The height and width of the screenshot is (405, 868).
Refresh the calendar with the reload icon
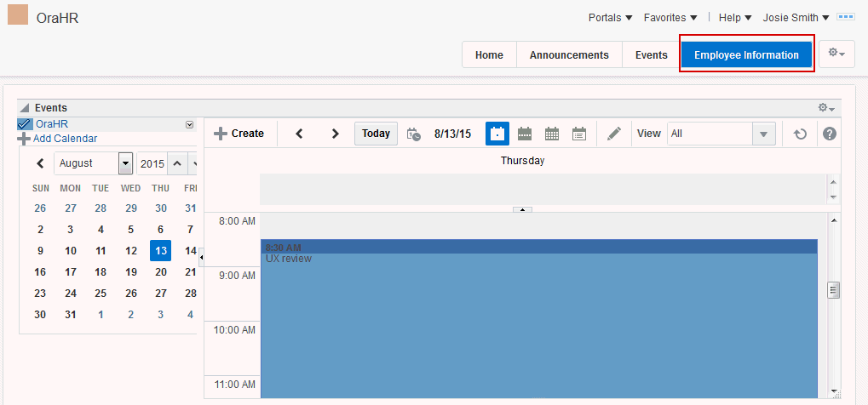(800, 134)
